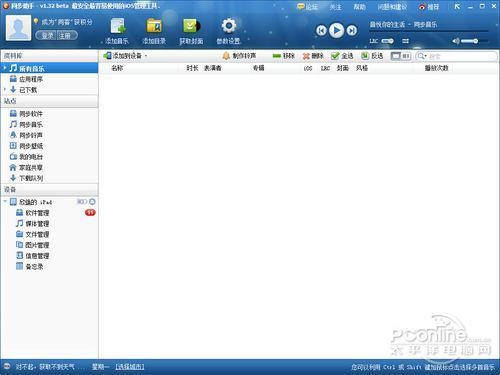500x375 pixels.
Task: Click the 推荐 recommend Weibo link
Action: [x=429, y=7]
